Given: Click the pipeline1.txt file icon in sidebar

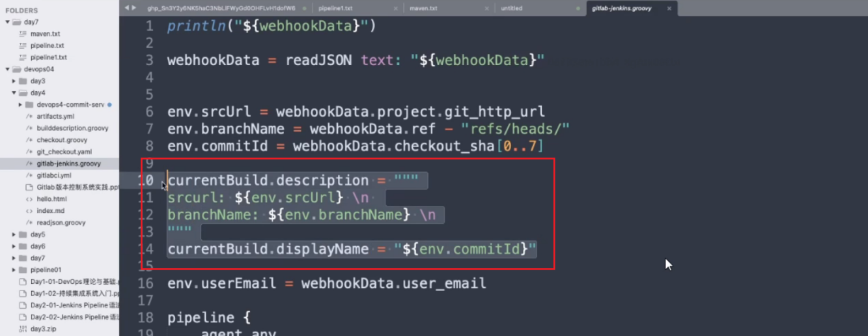Looking at the screenshot, I should [23, 57].
